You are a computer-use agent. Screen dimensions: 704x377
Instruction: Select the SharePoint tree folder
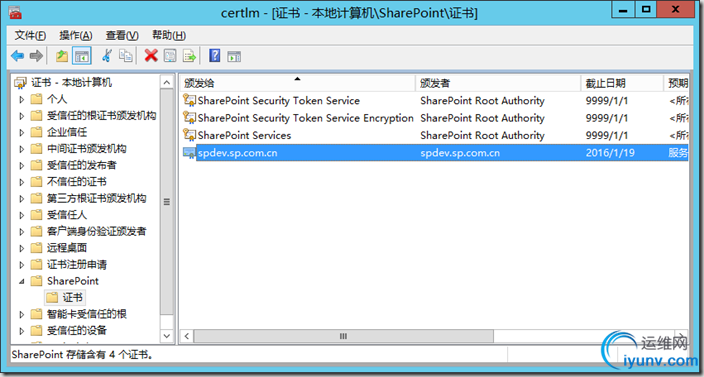pos(73,281)
